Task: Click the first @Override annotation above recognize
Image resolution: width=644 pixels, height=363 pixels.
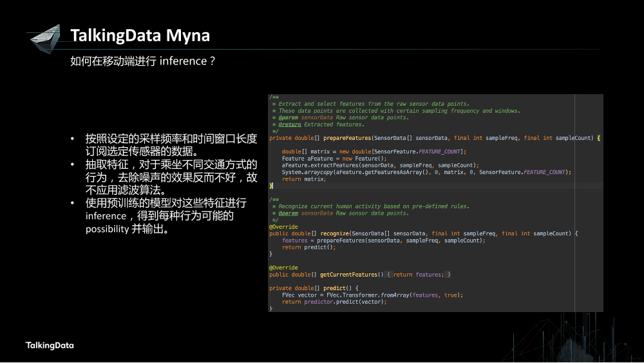Action: coord(283,227)
